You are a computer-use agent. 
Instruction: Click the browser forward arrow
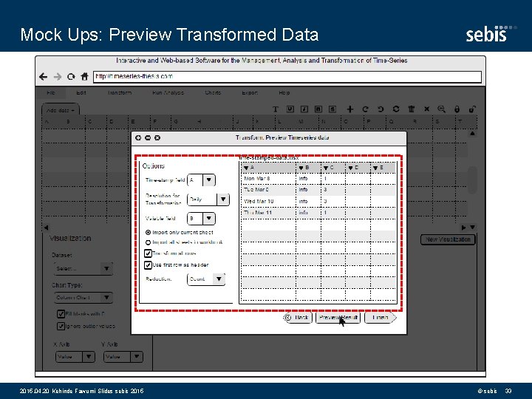(x=58, y=77)
